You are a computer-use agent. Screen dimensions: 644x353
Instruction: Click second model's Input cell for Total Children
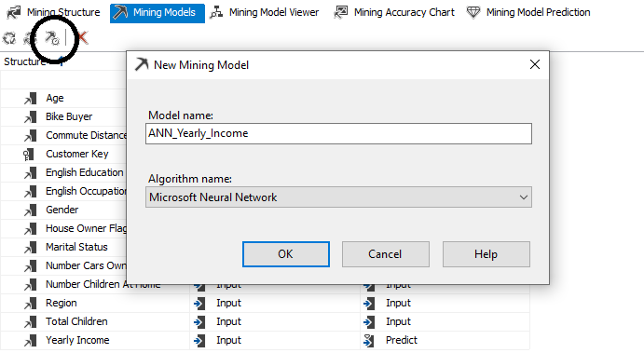445,322
